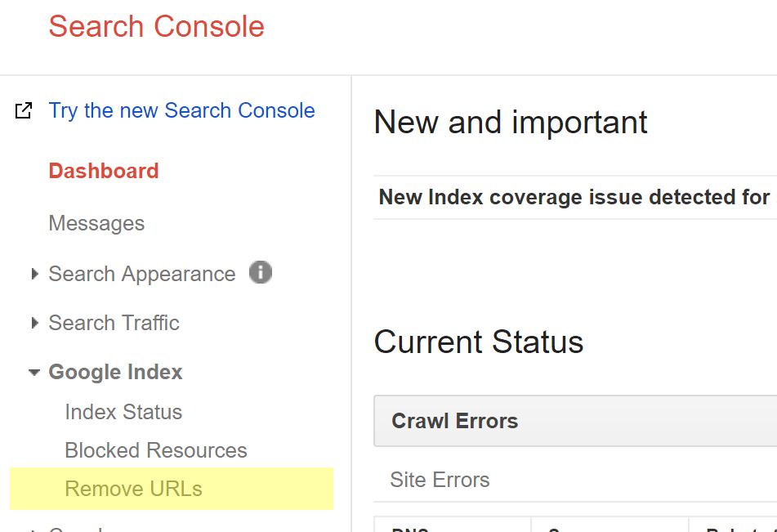Expand Search Appearance arrow
The width and height of the screenshot is (777, 532).
(x=34, y=274)
